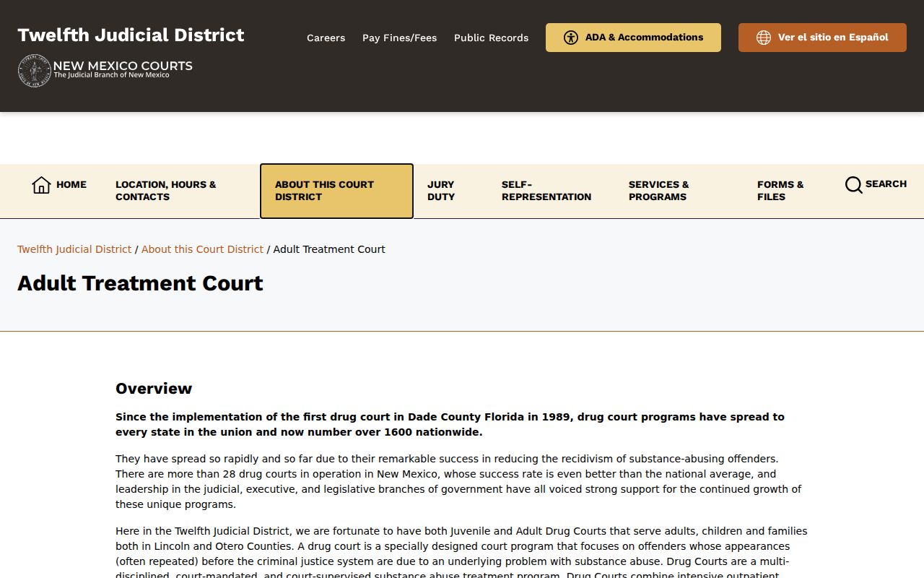The width and height of the screenshot is (924, 578).
Task: Open Public Records link
Action: [x=491, y=38]
